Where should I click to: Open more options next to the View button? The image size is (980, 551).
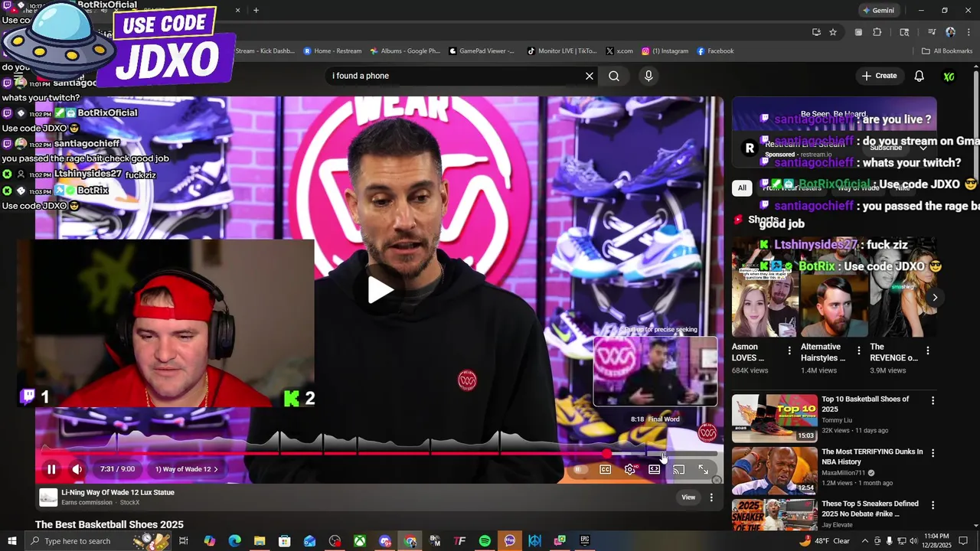coord(711,497)
